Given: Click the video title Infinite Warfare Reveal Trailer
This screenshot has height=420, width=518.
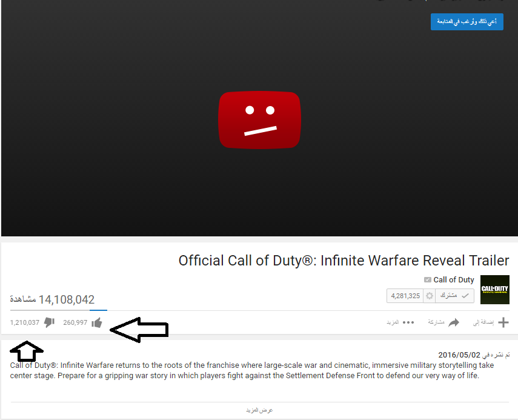Looking at the screenshot, I should point(344,261).
